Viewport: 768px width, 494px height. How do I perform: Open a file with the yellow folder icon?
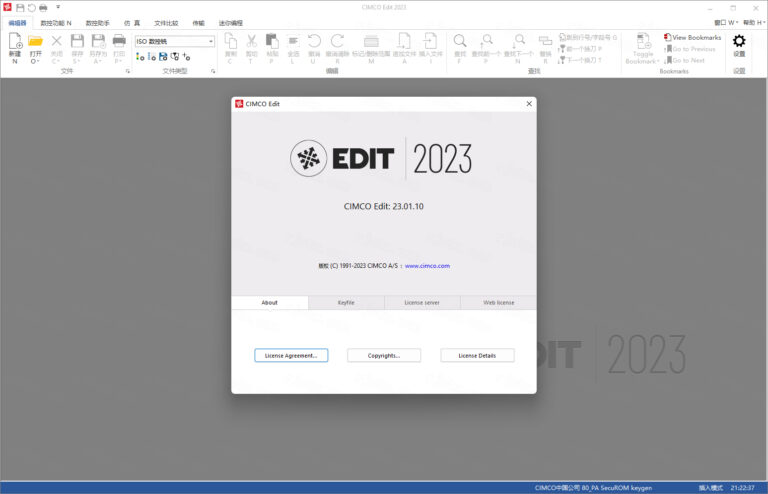point(35,42)
